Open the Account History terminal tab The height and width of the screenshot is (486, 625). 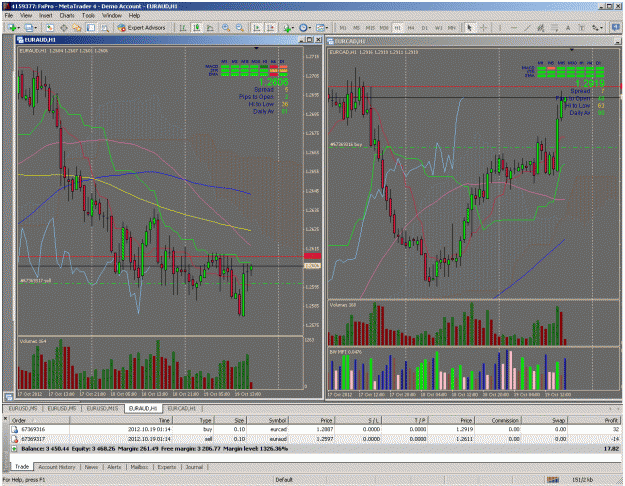click(57, 467)
